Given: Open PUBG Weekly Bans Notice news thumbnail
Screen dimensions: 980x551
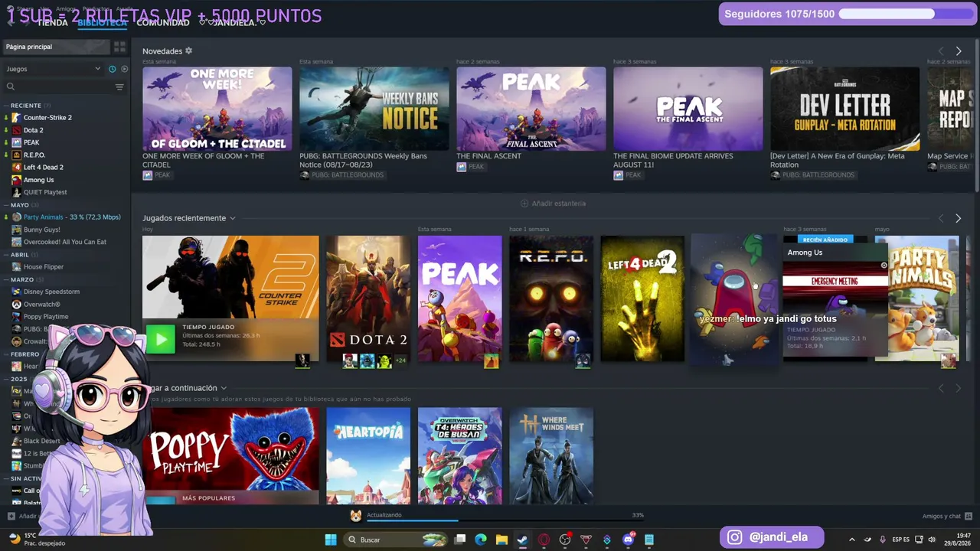Looking at the screenshot, I should (x=374, y=109).
